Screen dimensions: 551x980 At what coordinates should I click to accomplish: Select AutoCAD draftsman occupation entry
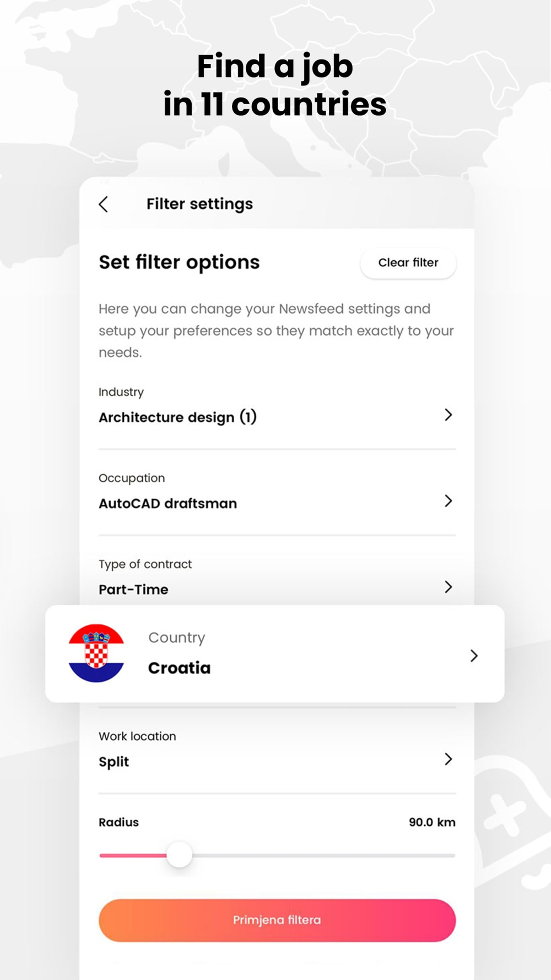[x=168, y=503]
